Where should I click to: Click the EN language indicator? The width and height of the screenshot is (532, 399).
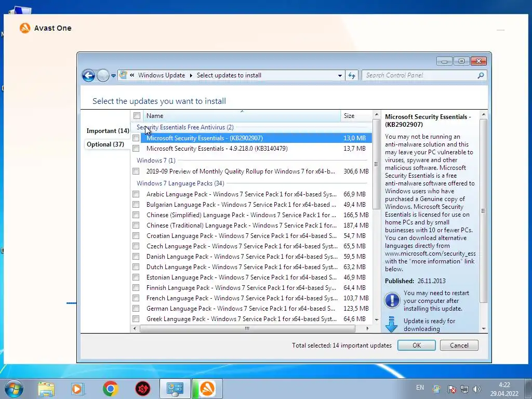[420, 388]
